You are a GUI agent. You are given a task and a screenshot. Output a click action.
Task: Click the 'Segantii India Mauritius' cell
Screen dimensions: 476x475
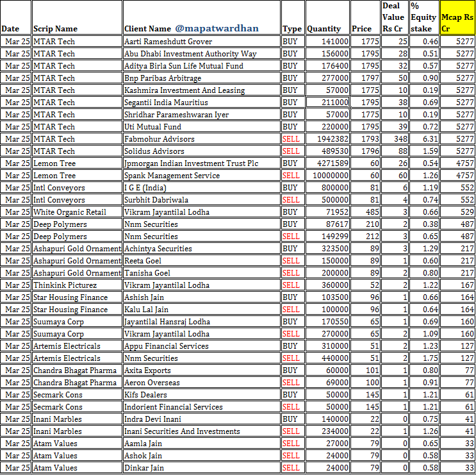point(202,102)
